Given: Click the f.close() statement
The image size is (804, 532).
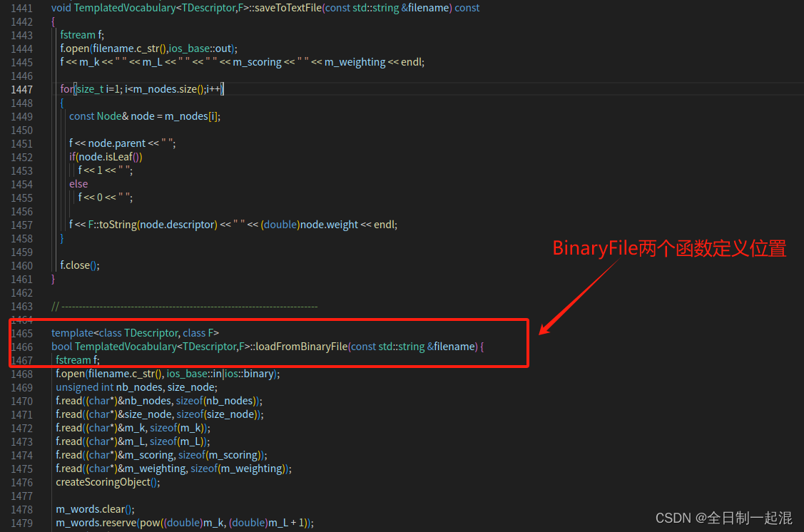Looking at the screenshot, I should tap(80, 265).
